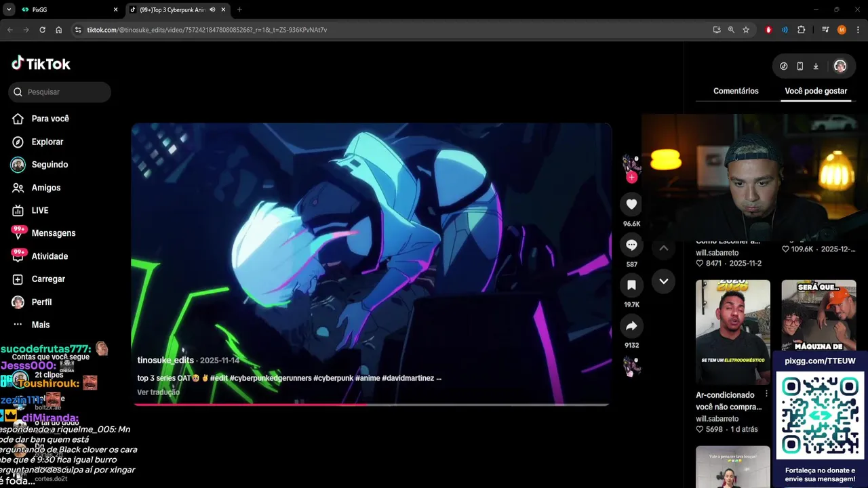The width and height of the screenshot is (868, 488).
Task: Open options for the Ar-condicionado video
Action: [x=767, y=394]
